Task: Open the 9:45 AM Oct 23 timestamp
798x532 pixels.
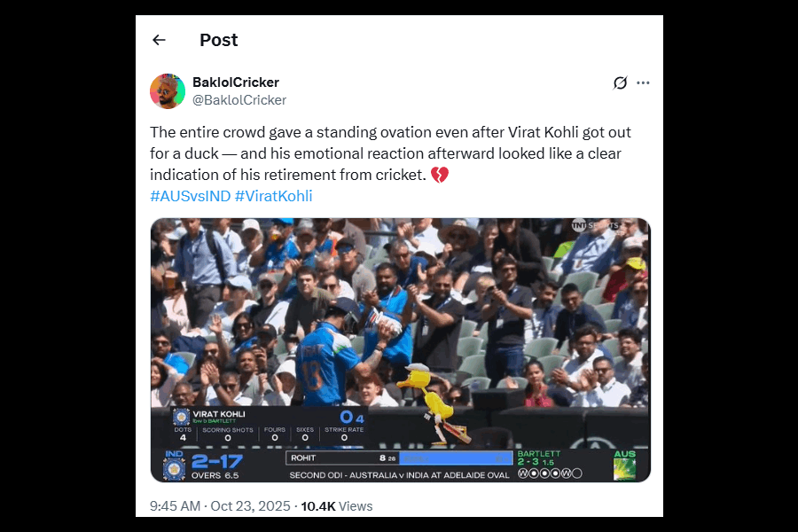Action: (220, 506)
